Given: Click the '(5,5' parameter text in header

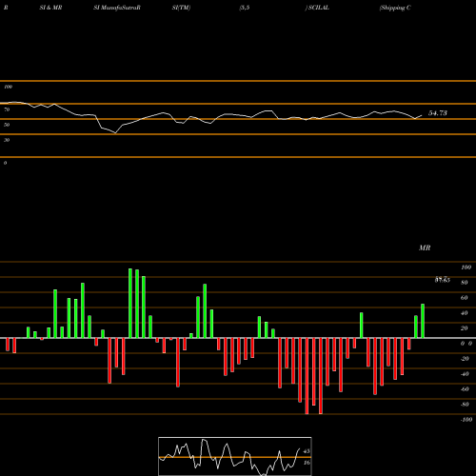Looking at the screenshot, I should click(x=245, y=8).
